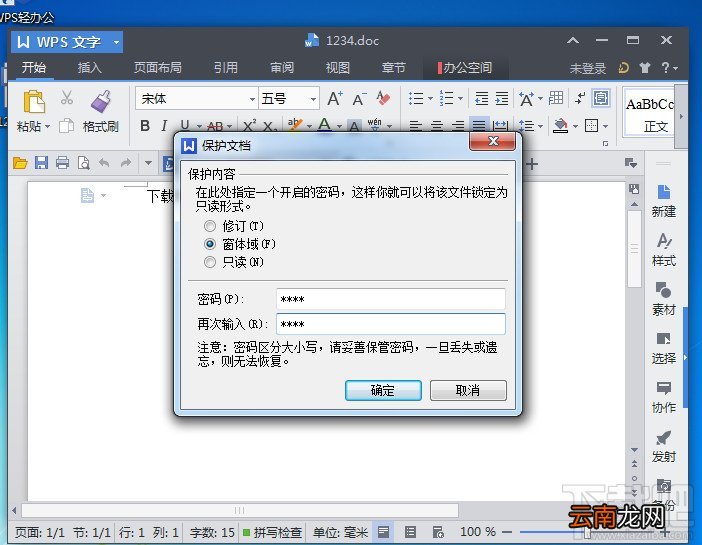
Task: Expand the bullet list style arrow
Action: 430,99
